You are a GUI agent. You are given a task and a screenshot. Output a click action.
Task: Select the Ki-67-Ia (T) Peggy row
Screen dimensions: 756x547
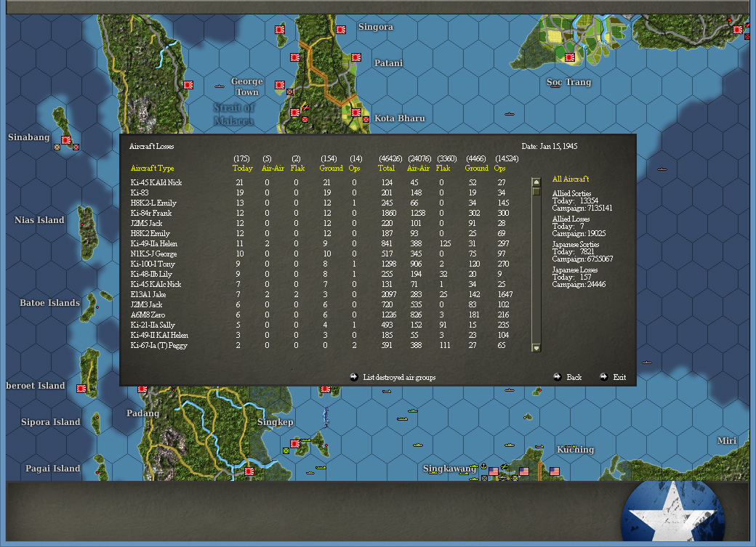coord(323,345)
